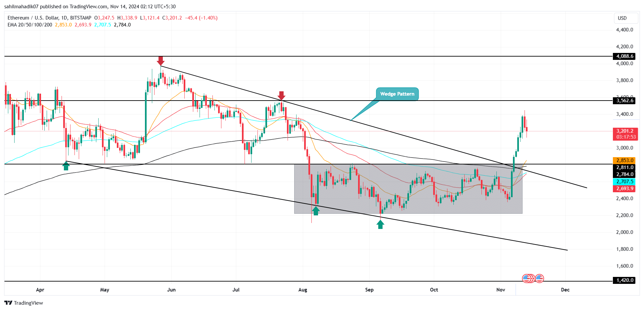Click the 2,784.0 EMA 200 price tag
Viewport: 644px width, 310px height.
point(624,174)
